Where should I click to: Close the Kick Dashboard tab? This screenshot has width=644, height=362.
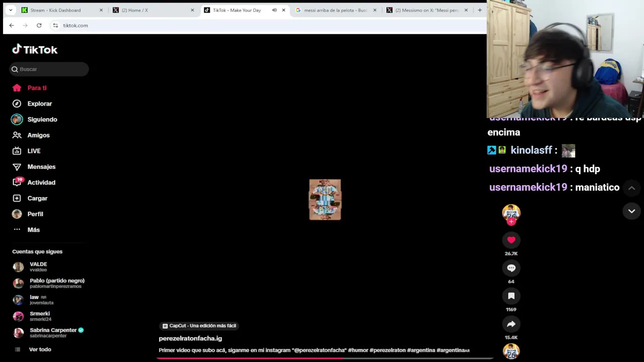click(x=101, y=10)
